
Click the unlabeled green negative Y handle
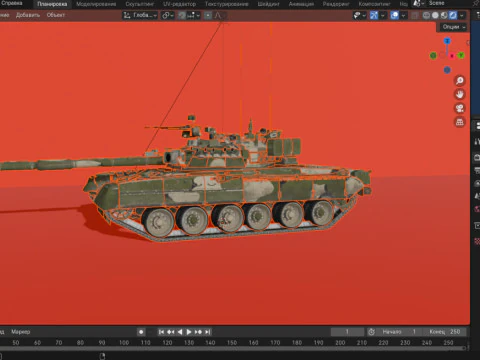tap(433, 55)
